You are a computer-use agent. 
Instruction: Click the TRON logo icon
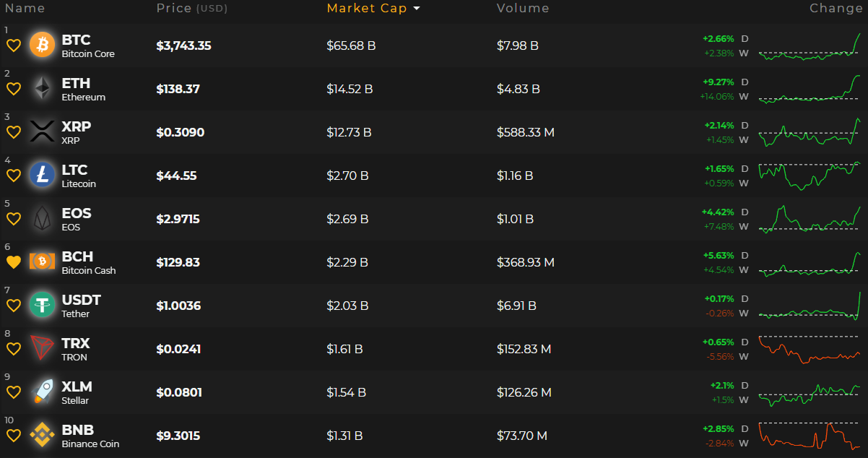pos(42,349)
